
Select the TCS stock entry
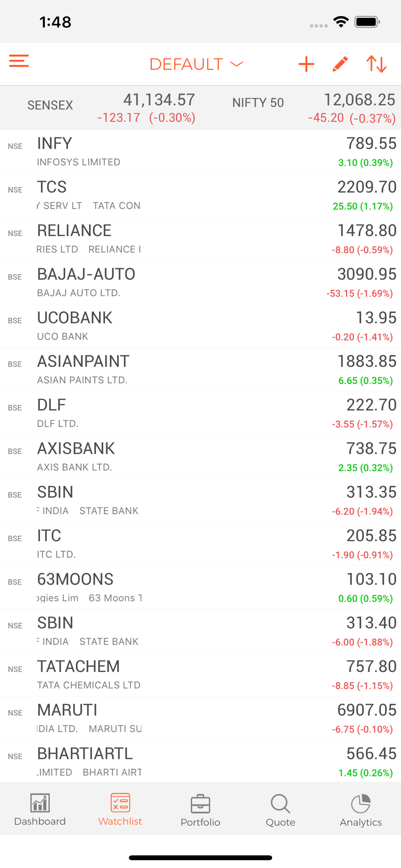[200, 195]
